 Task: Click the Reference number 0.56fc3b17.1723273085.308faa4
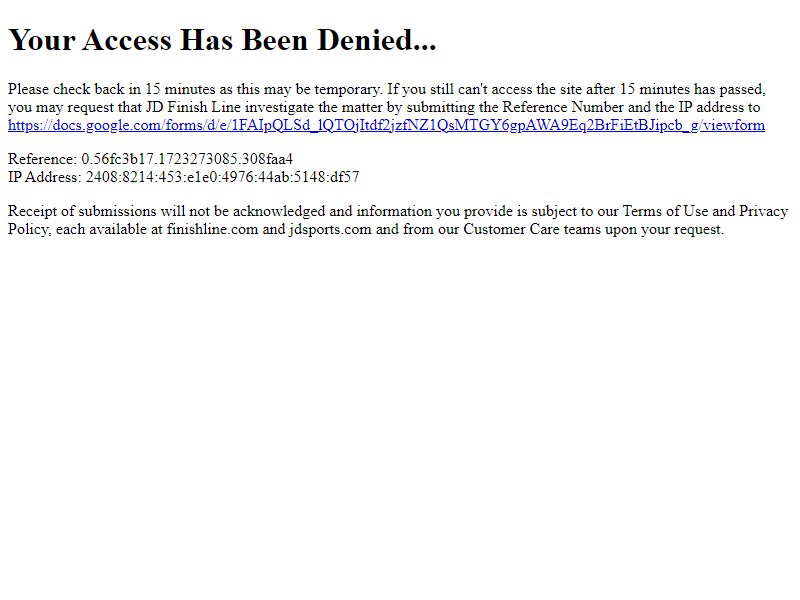click(x=187, y=159)
